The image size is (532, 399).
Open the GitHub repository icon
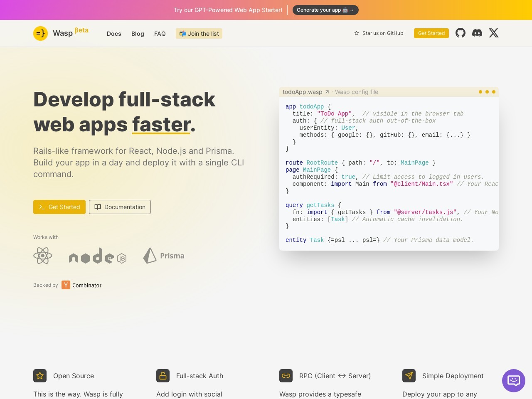click(461, 33)
